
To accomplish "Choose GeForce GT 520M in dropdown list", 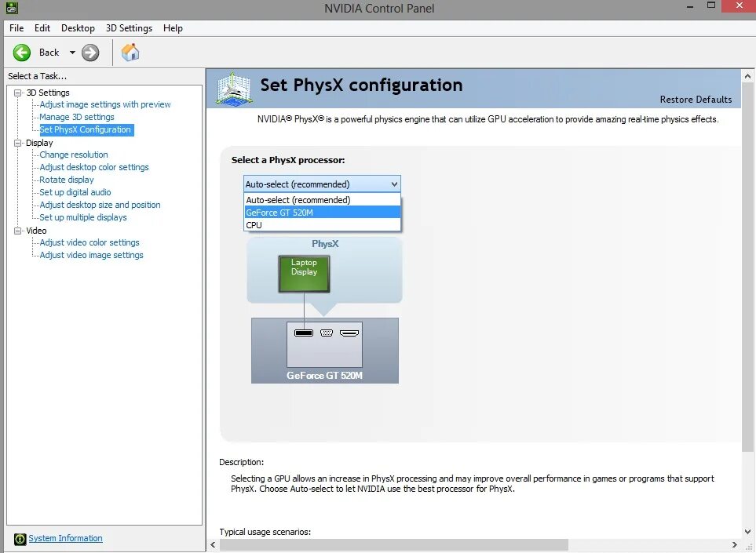I will [x=322, y=213].
